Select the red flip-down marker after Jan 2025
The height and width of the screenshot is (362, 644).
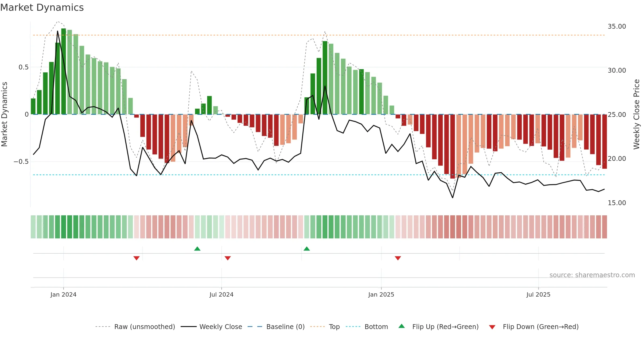point(398,258)
